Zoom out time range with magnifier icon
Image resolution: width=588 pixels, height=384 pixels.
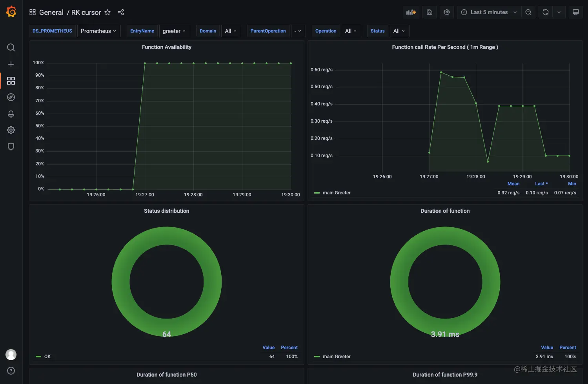528,12
